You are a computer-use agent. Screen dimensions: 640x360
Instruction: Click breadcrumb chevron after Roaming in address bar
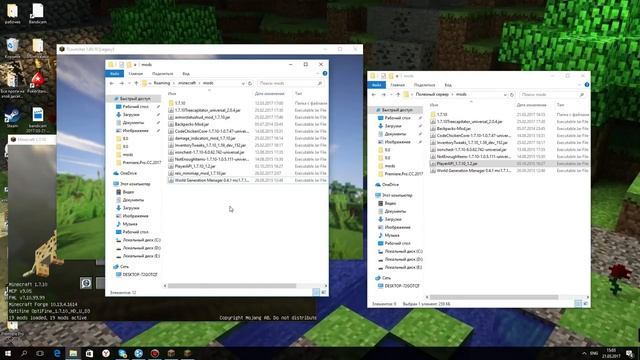174,83
